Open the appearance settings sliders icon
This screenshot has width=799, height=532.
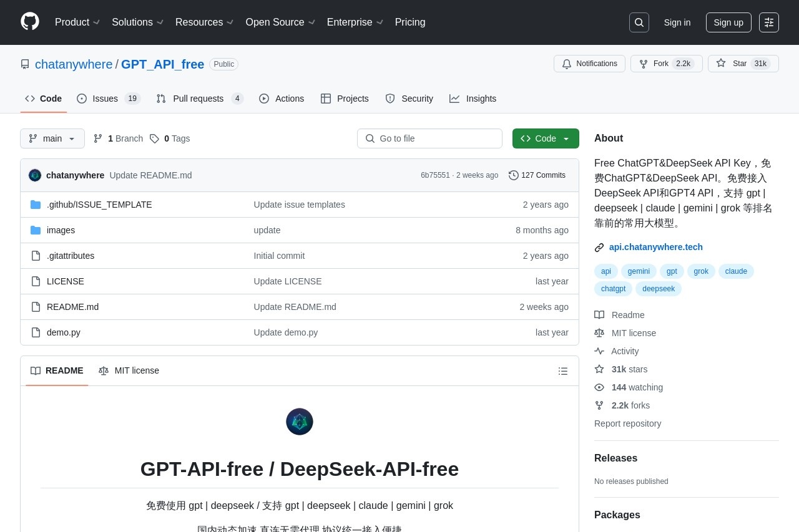pyautogui.click(x=769, y=22)
